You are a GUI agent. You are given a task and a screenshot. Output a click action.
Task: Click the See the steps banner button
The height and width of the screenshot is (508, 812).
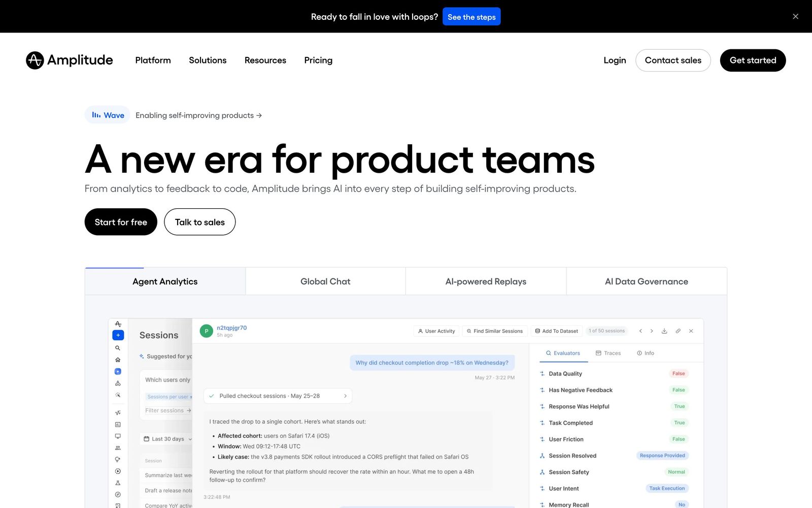pyautogui.click(x=471, y=17)
